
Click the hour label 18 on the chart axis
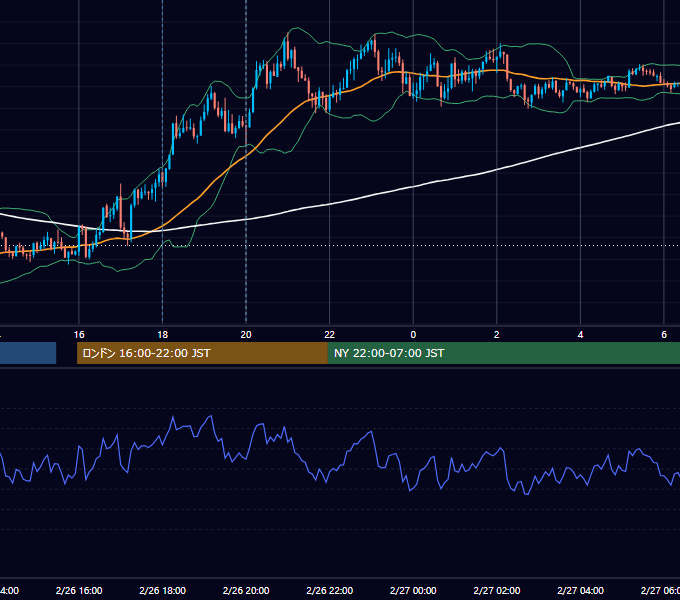[x=163, y=335]
